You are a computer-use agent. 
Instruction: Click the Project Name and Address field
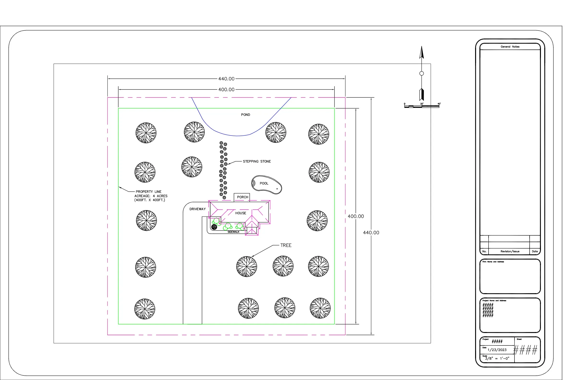(x=510, y=315)
